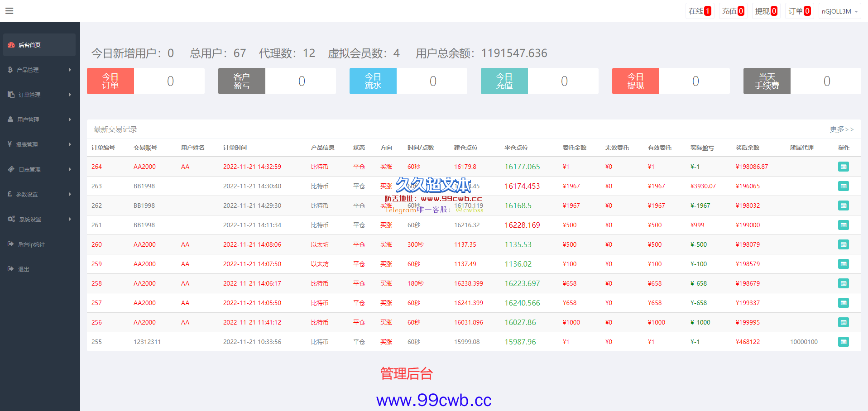Image resolution: width=868 pixels, height=411 pixels.
Task: Click the 今日充值 teal tile
Action: pos(504,81)
